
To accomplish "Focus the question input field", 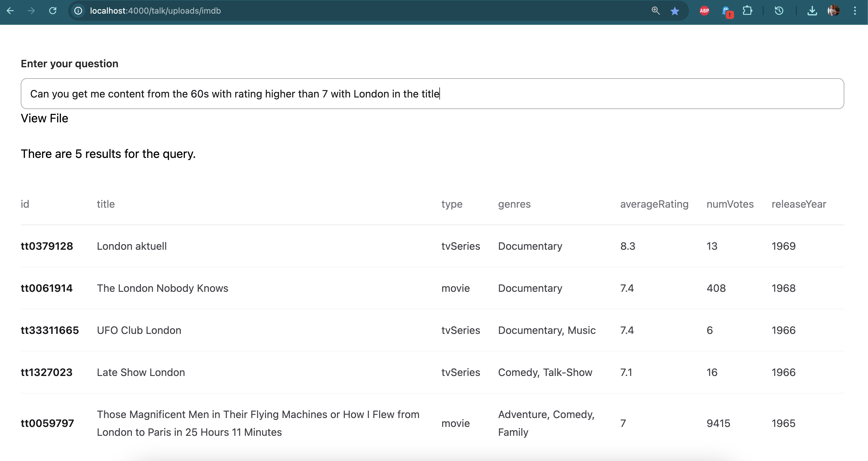I will (x=432, y=94).
